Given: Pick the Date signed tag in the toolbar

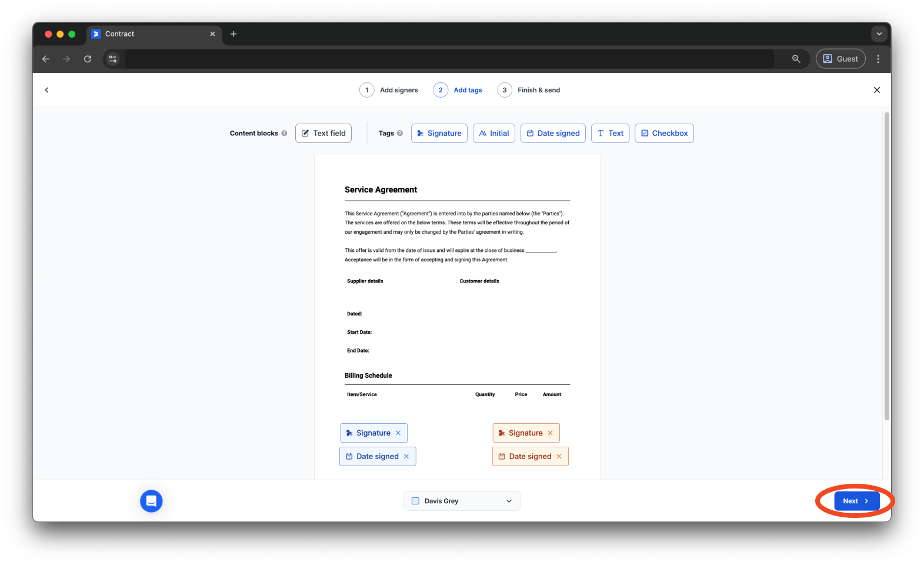Looking at the screenshot, I should (553, 134).
